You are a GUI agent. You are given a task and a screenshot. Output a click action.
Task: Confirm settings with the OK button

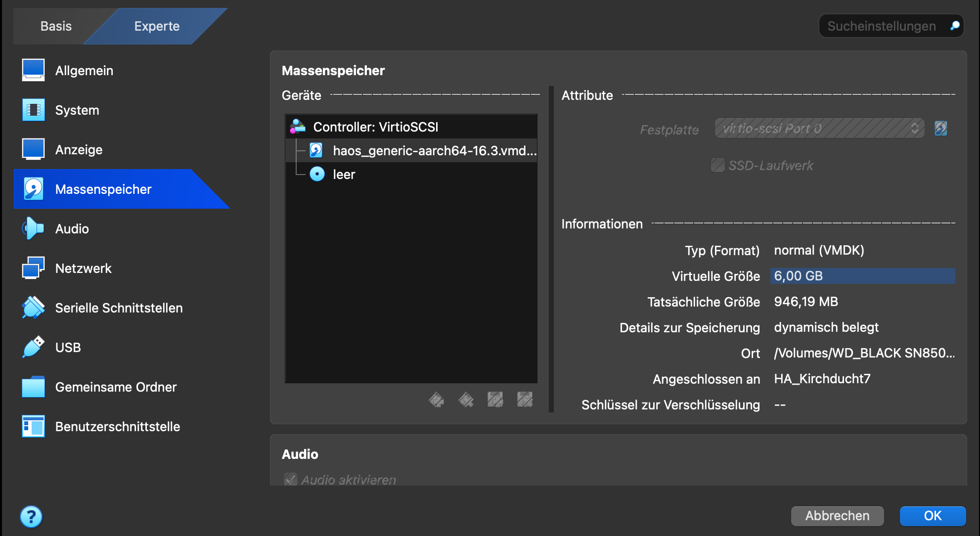click(932, 516)
